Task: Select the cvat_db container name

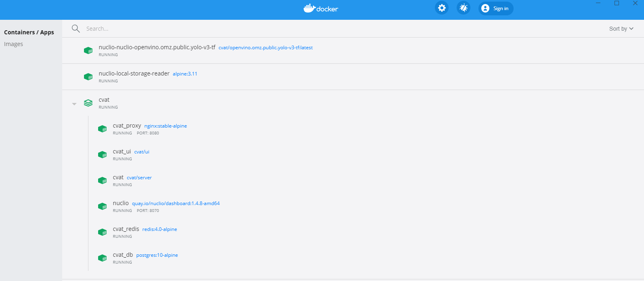Action: click(x=123, y=255)
